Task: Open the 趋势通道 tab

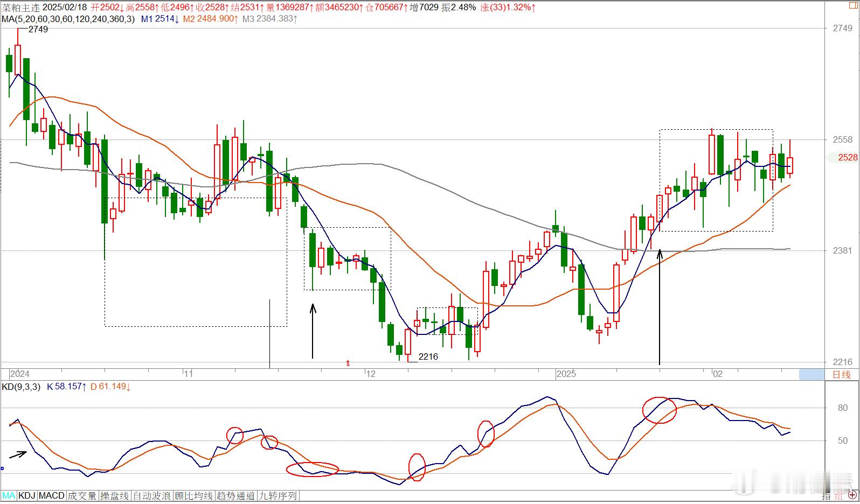Action: click(x=236, y=495)
